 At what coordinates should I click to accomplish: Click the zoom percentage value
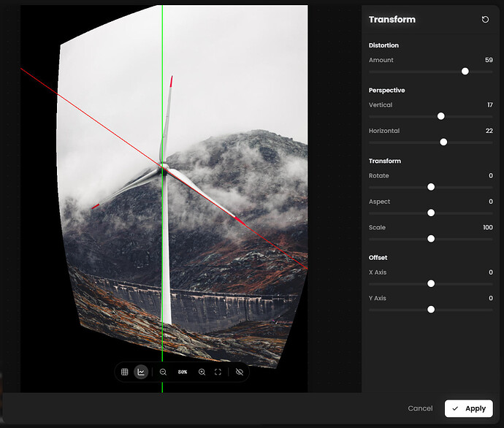click(183, 372)
